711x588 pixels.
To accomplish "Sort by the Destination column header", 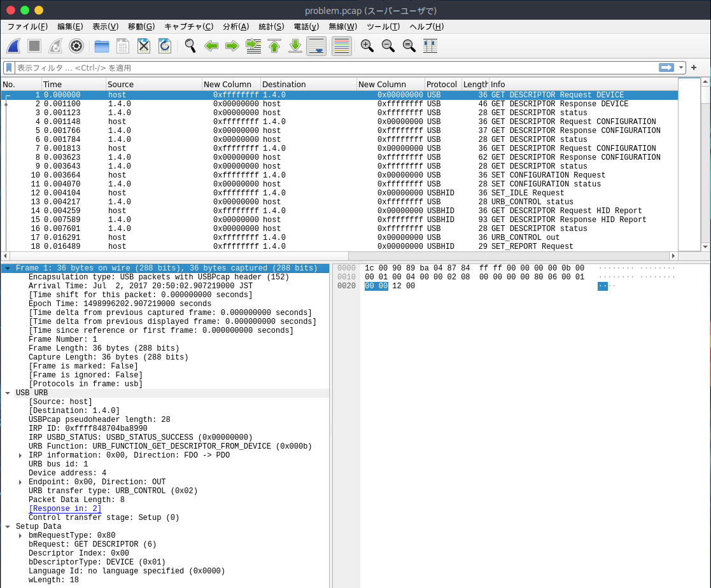I will point(308,85).
